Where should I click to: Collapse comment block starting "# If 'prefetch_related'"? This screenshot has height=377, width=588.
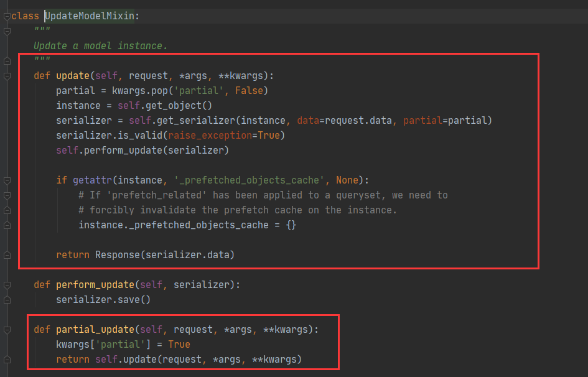point(7,195)
